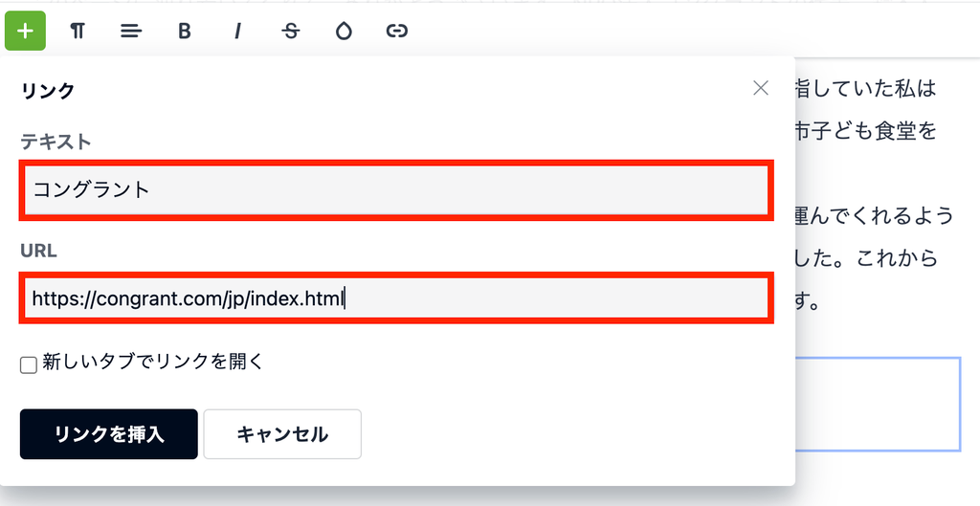Click the キャンセル button
Viewport: 980px width, 506px height.
point(282,434)
